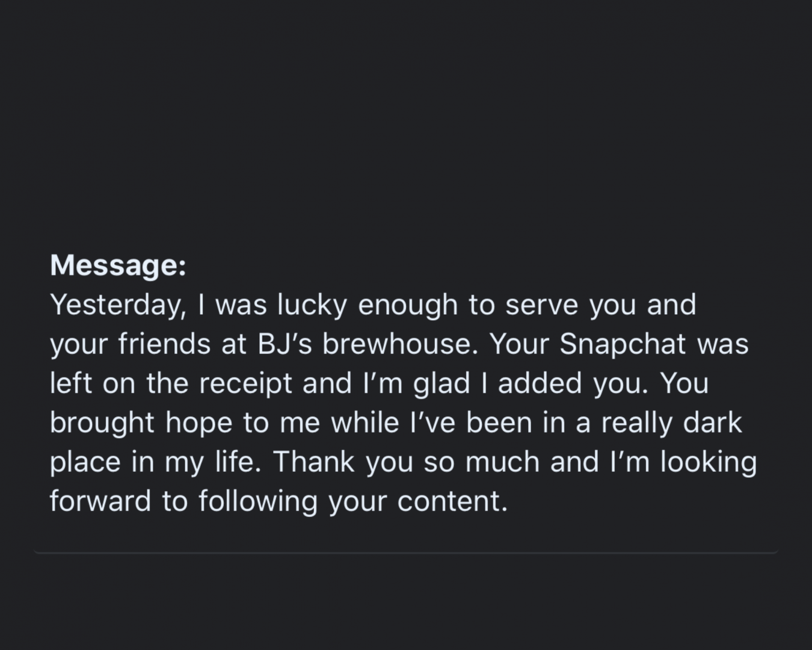Screen dimensions: 812x650
Task: Click the word "forward" on the last line
Action: pyautogui.click(x=100, y=501)
